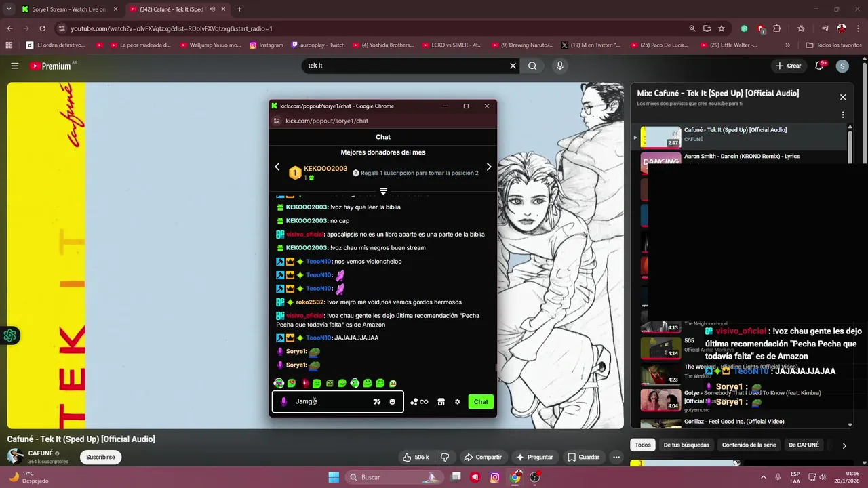Bookmark this page with star icon
The width and height of the screenshot is (868, 488).
[722, 28]
